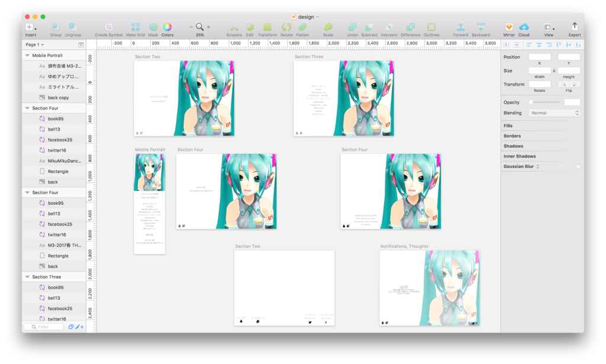The width and height of the screenshot is (606, 364).
Task: Click the distribute horizontally icon
Action: click(x=507, y=45)
